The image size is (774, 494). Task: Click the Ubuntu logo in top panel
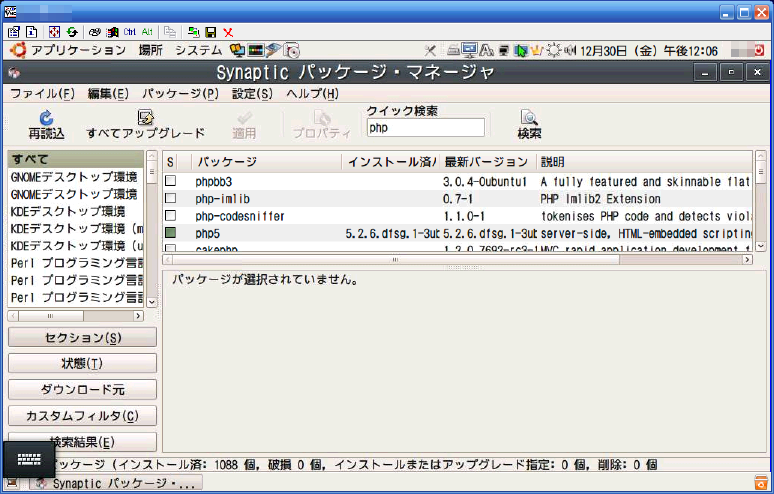[18, 50]
